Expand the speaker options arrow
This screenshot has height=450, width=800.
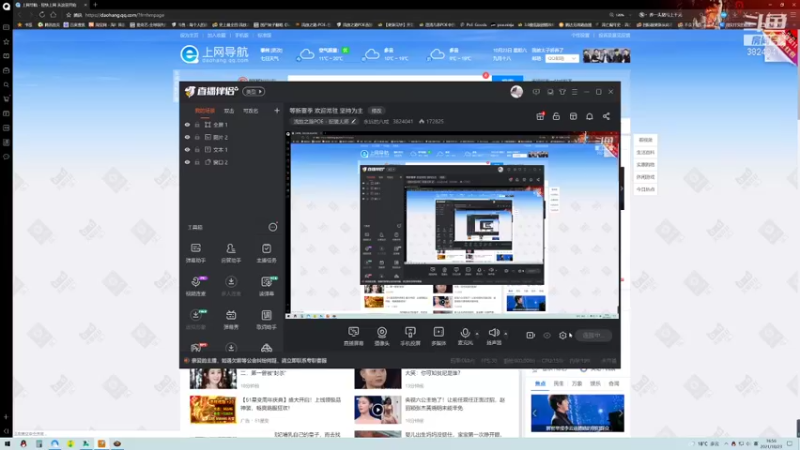coord(506,334)
